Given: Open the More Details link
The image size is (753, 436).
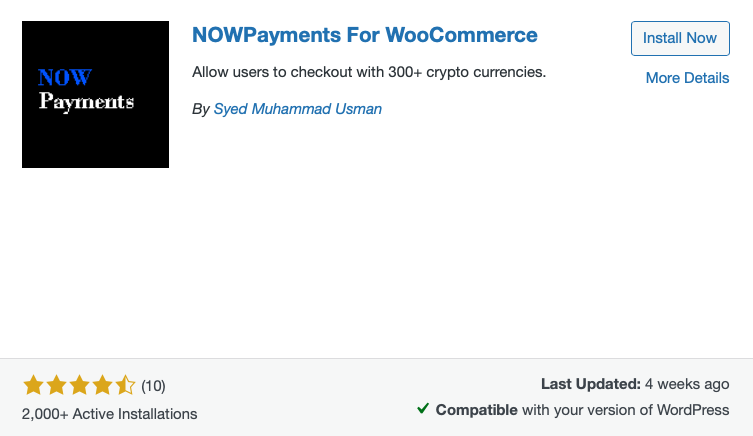Looking at the screenshot, I should pyautogui.click(x=687, y=78).
